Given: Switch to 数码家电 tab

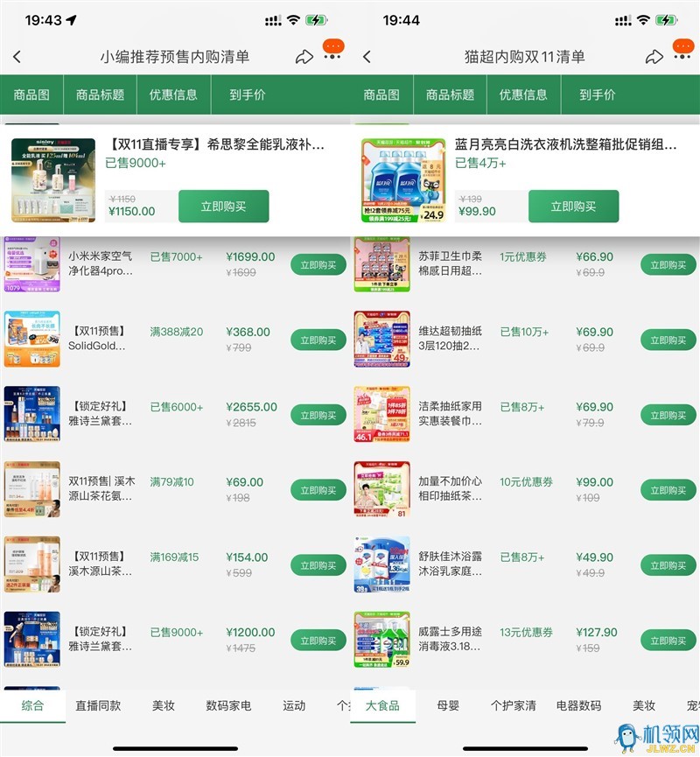Looking at the screenshot, I should tap(228, 706).
